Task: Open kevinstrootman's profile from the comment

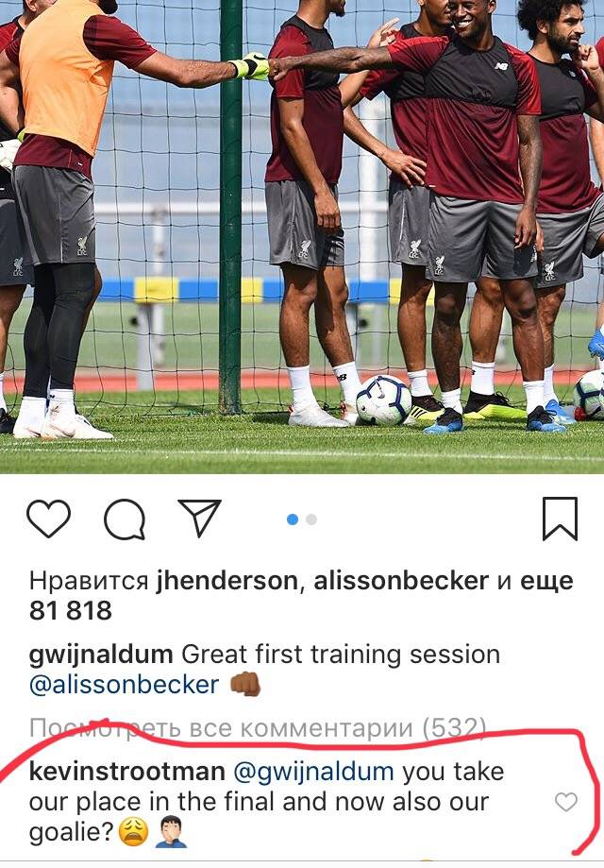Action: coord(126,772)
